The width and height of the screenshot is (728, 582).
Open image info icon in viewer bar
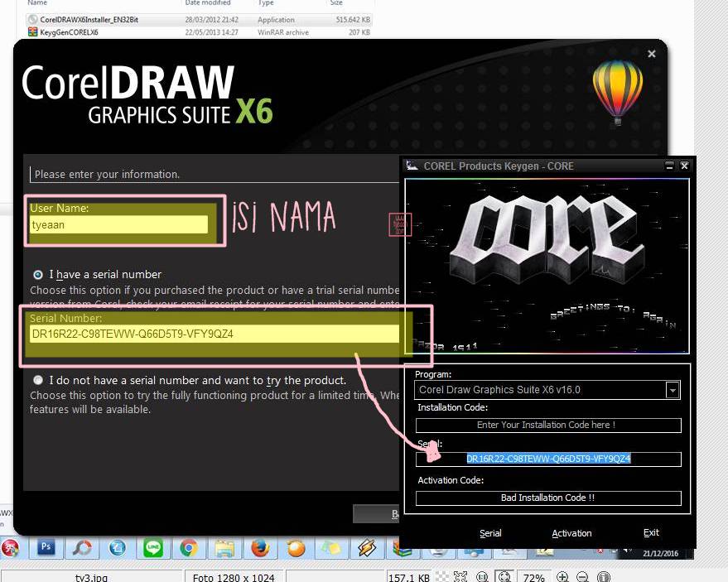[603, 577]
